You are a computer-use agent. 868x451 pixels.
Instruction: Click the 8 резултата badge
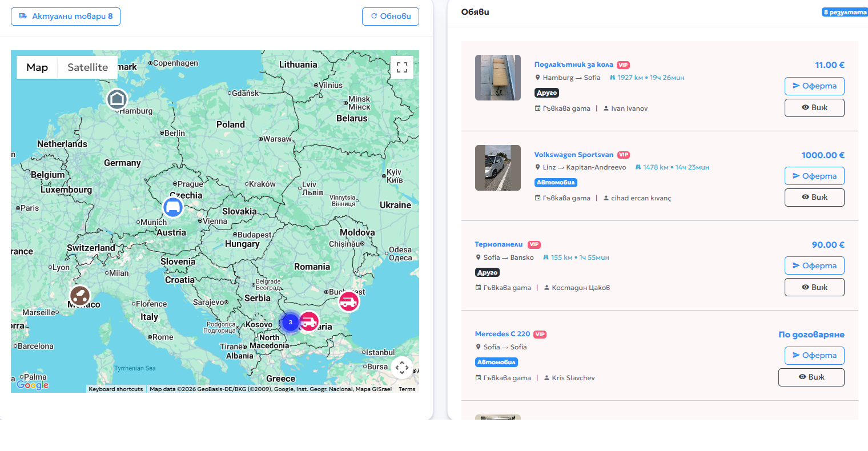tap(845, 12)
